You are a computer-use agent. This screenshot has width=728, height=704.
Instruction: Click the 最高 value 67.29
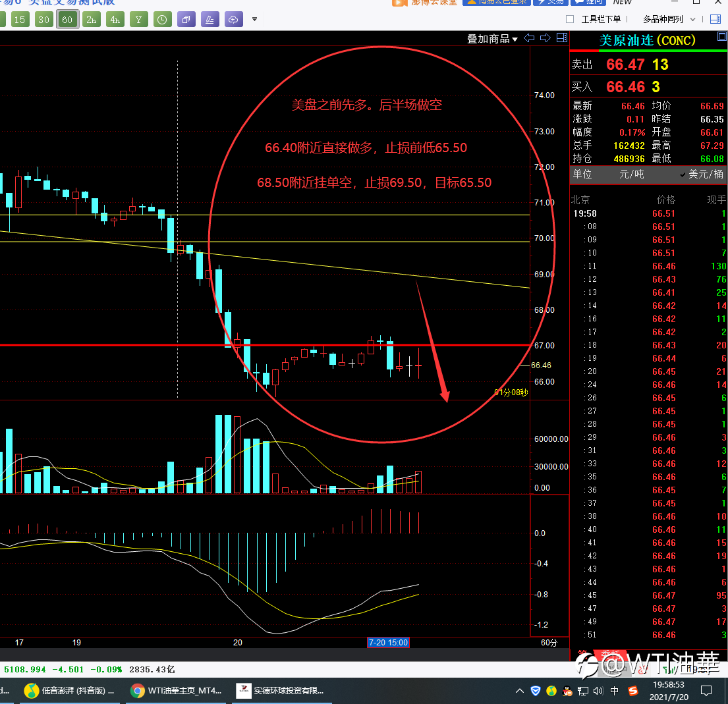(x=712, y=146)
